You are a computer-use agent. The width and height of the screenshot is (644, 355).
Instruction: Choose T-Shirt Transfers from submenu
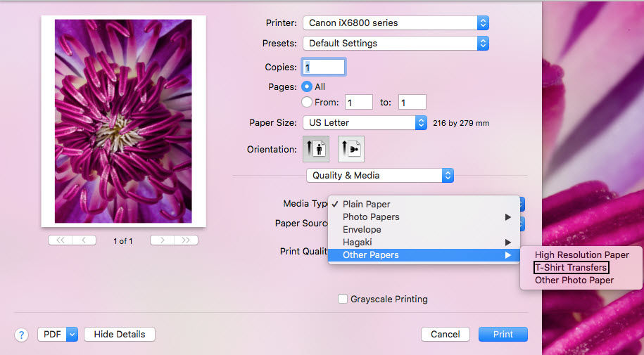click(x=571, y=268)
